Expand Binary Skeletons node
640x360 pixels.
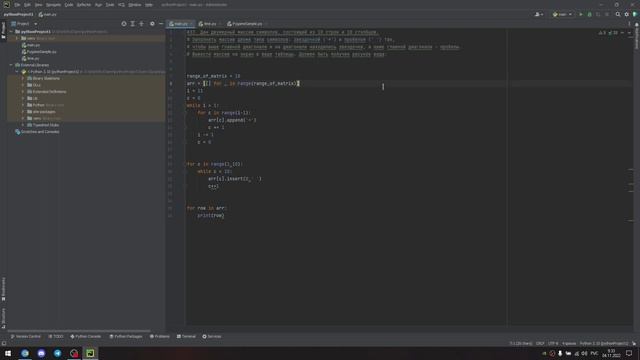tap(23, 78)
